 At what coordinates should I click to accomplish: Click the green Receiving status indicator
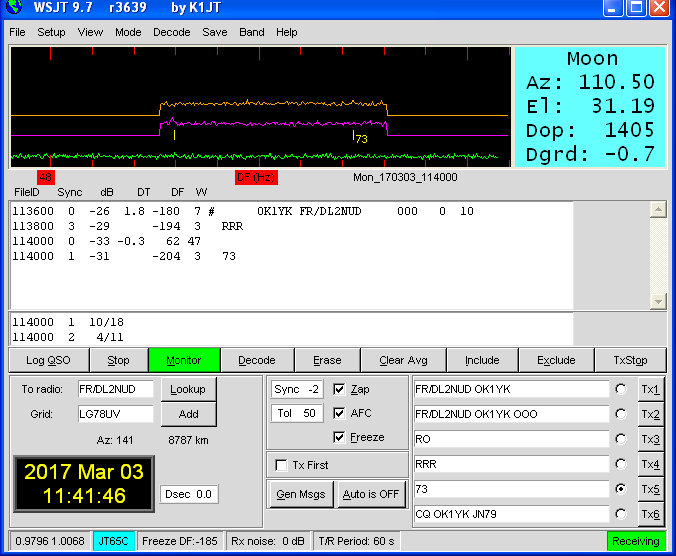(x=636, y=541)
